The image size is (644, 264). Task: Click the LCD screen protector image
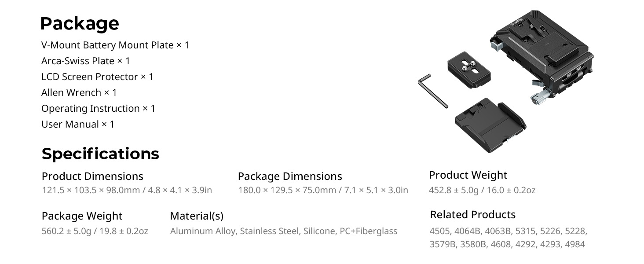(490, 125)
